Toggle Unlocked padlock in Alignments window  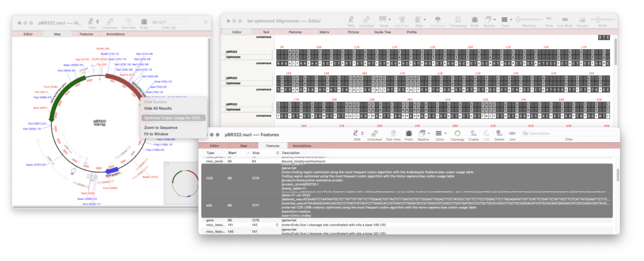[367, 19]
